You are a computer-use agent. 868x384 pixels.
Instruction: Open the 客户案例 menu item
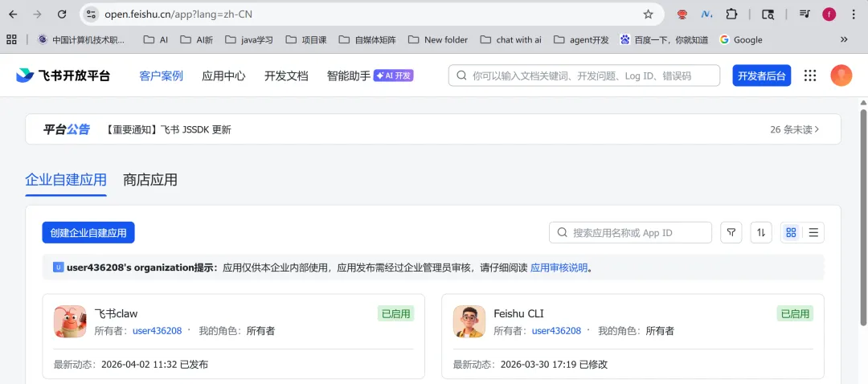tap(161, 76)
